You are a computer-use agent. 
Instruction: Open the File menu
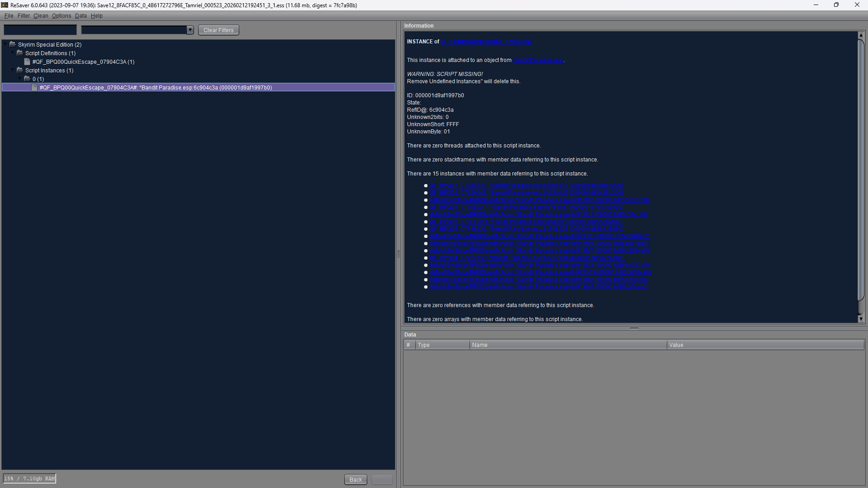(9, 16)
